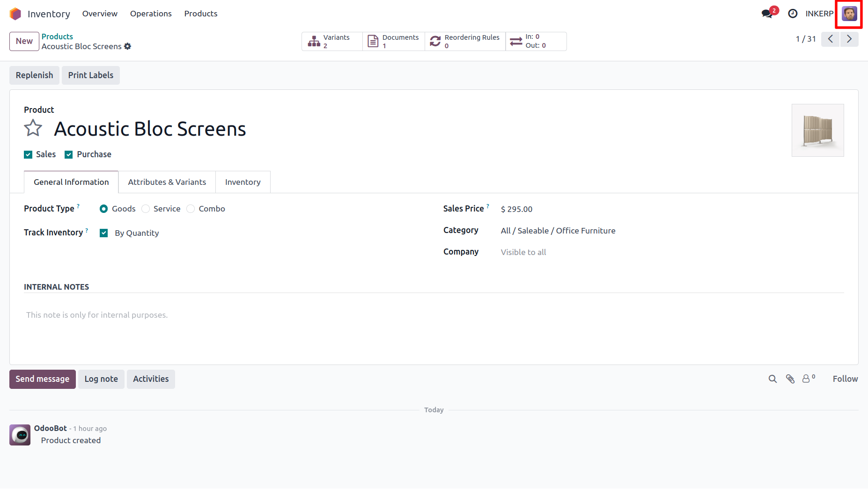
Task: Toggle the Sales checkbox
Action: (x=28, y=154)
